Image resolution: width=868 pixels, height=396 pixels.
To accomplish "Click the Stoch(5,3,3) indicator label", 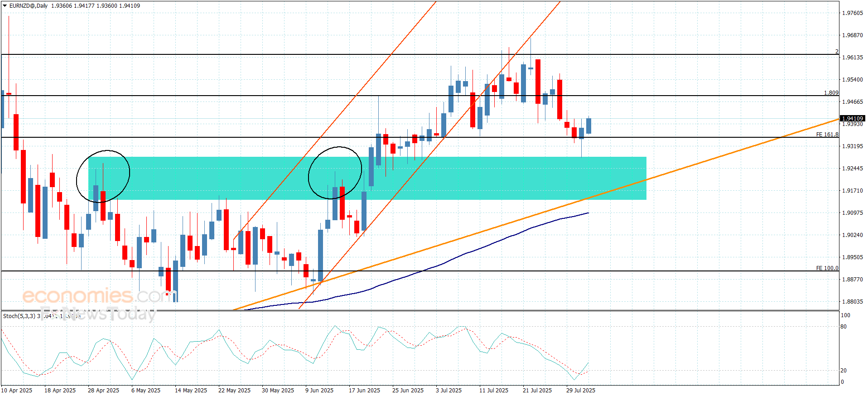I will tap(19, 316).
